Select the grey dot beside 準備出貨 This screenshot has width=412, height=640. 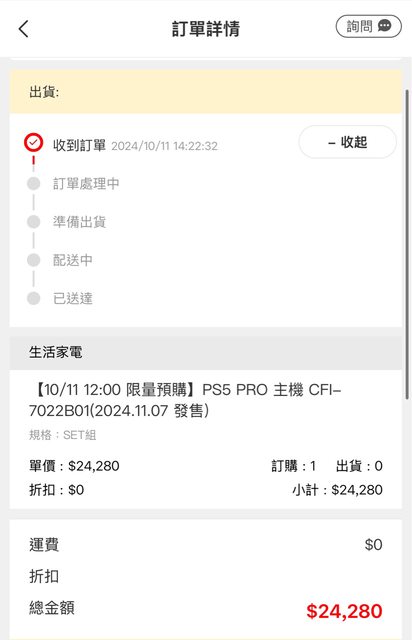tap(33, 222)
